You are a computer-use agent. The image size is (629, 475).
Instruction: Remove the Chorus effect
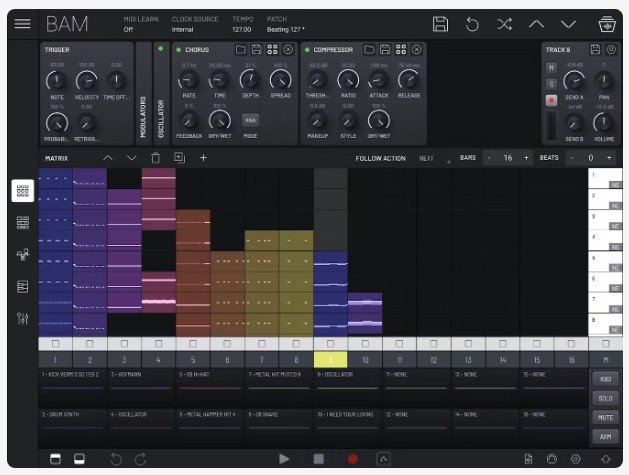(288, 50)
